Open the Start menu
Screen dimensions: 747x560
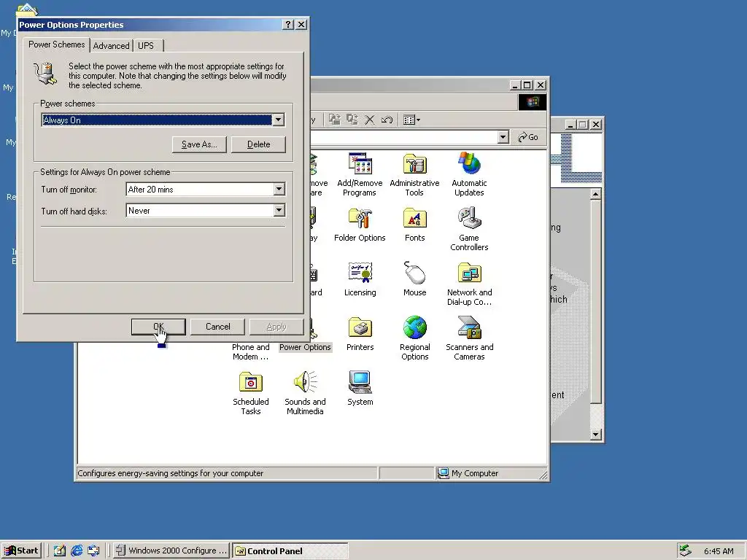(x=21, y=551)
